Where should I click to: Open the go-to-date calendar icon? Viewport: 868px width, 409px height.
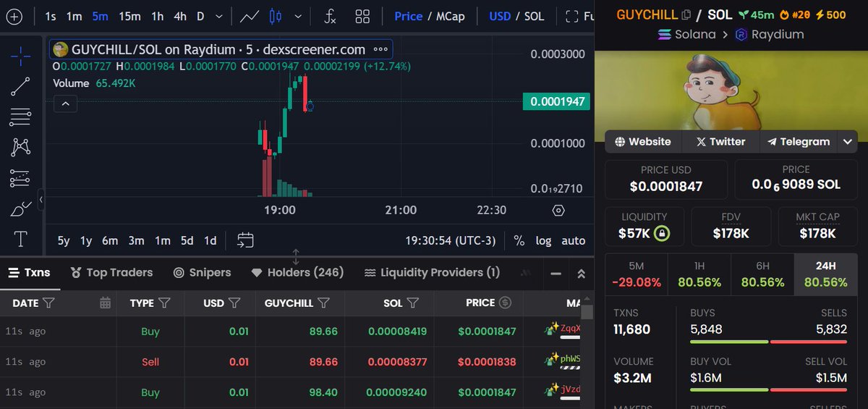245,240
